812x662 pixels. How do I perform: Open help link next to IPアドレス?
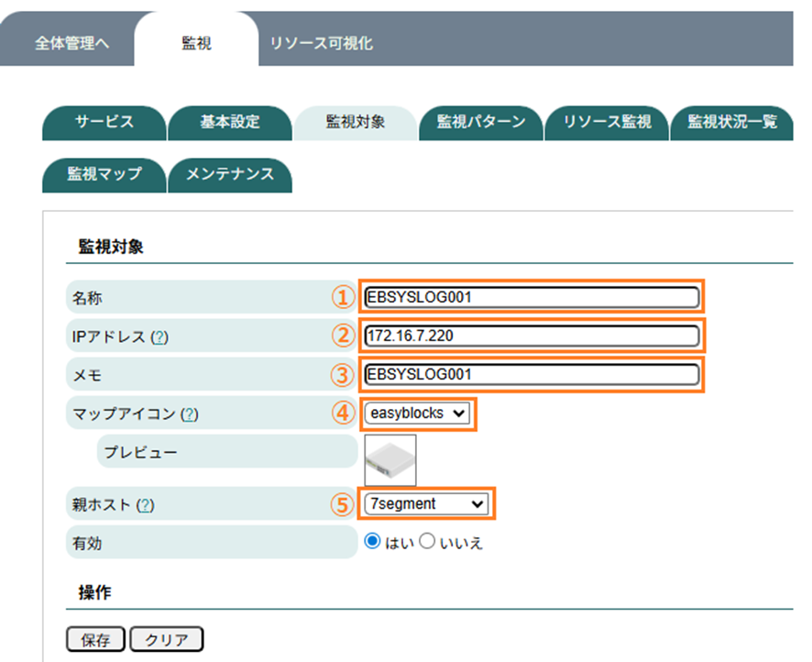pyautogui.click(x=159, y=337)
